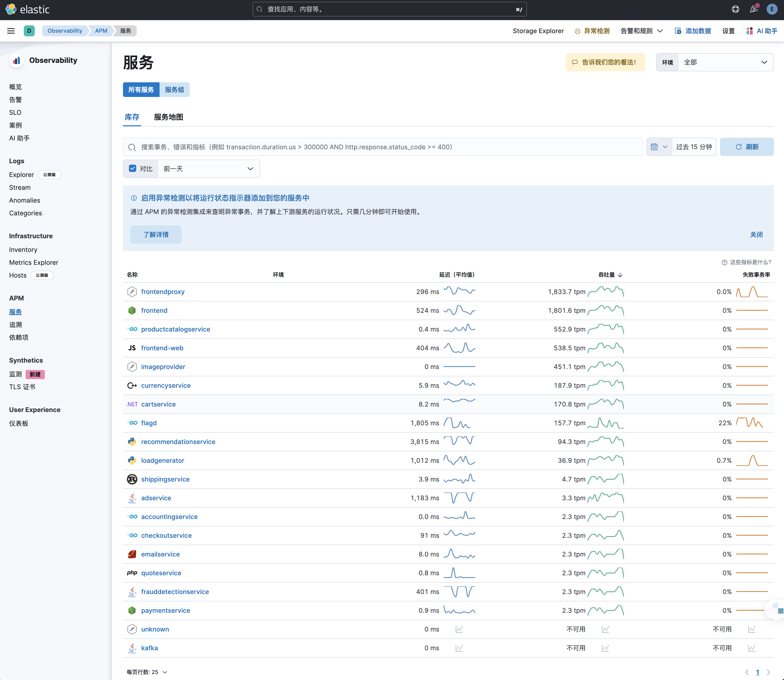
Task: Select the 库存 inventory tab
Action: click(x=132, y=117)
